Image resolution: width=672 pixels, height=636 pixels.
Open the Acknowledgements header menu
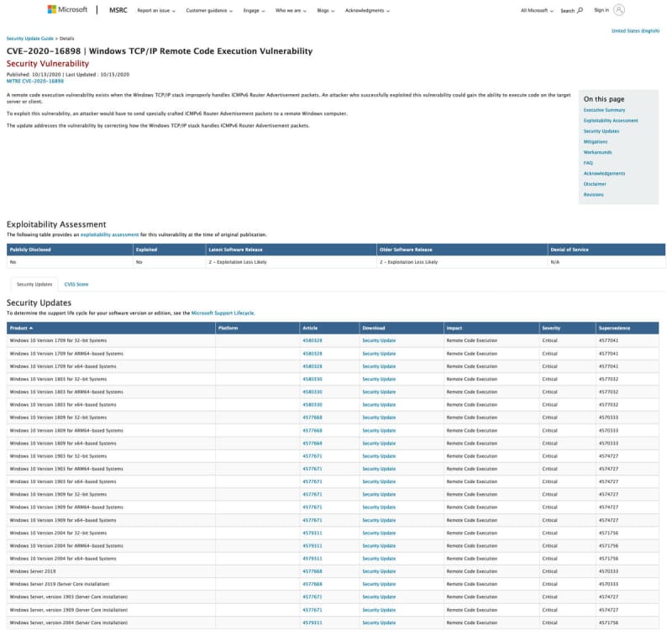pyautogui.click(x=368, y=11)
